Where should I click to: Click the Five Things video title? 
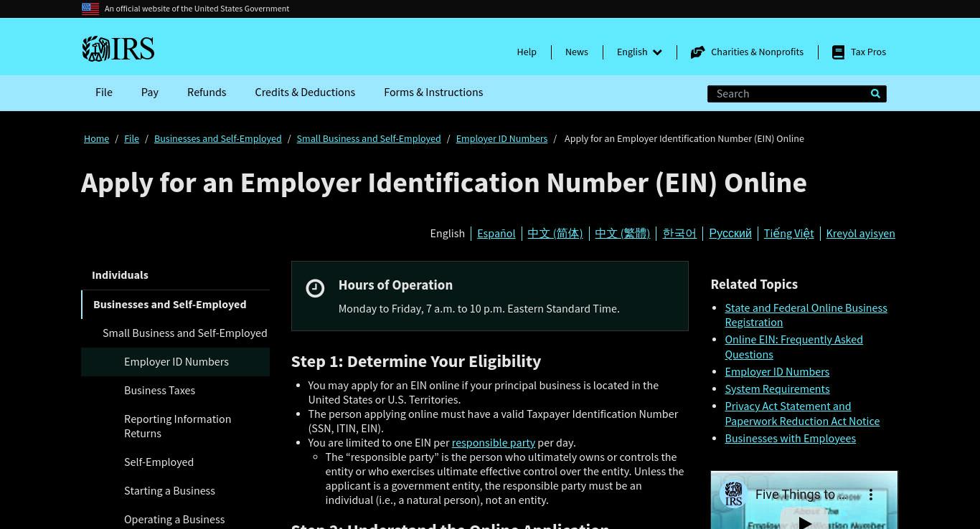(800, 495)
